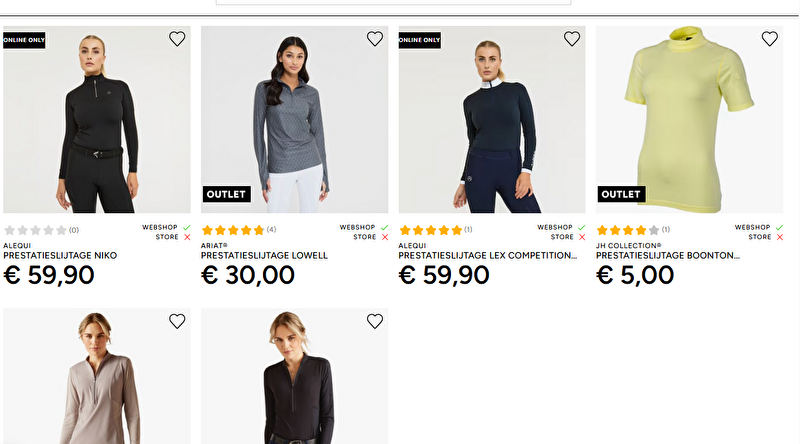The image size is (800, 444).
Task: Open Prestatieslijtage Boonton product title
Action: 668,255
